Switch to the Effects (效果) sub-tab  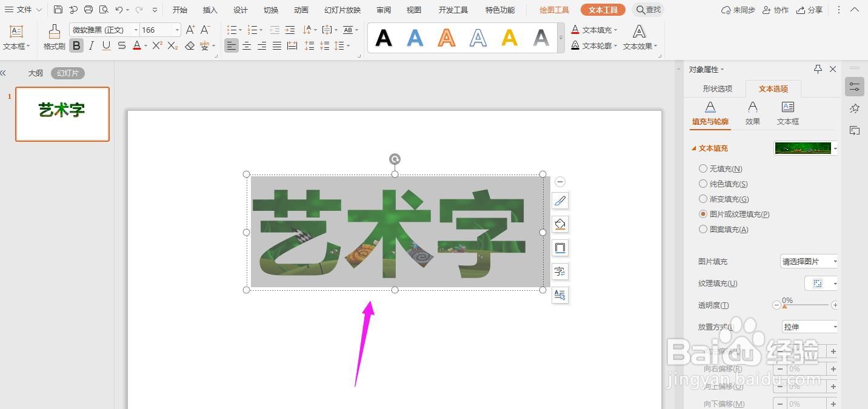(x=752, y=113)
